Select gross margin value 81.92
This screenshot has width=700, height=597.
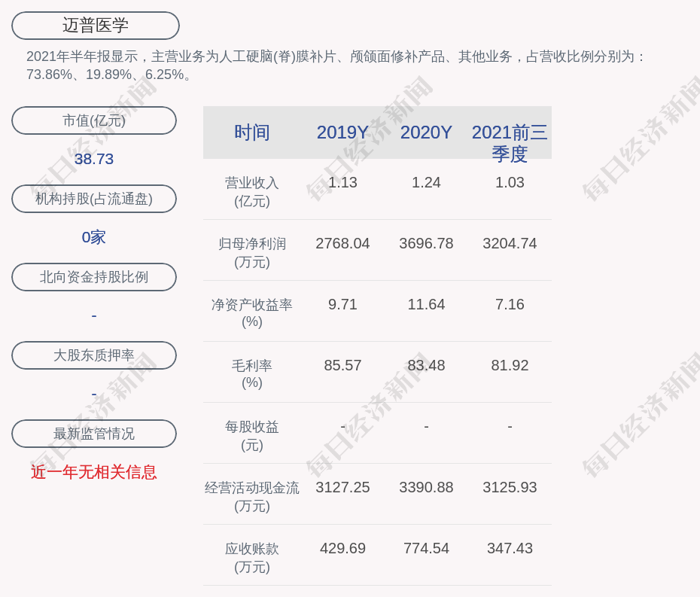click(x=510, y=365)
